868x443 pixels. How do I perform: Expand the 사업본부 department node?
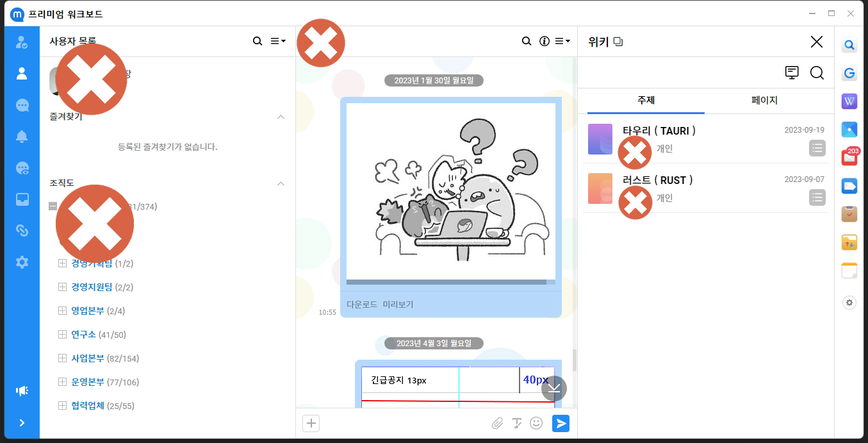click(62, 358)
